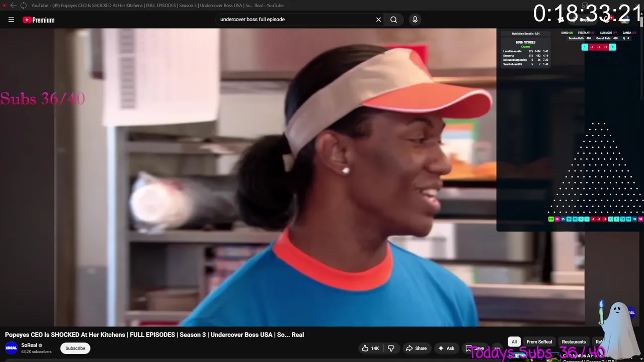This screenshot has width=644, height=362.
Task: Select the From SoReal filter chip
Action: (x=539, y=342)
